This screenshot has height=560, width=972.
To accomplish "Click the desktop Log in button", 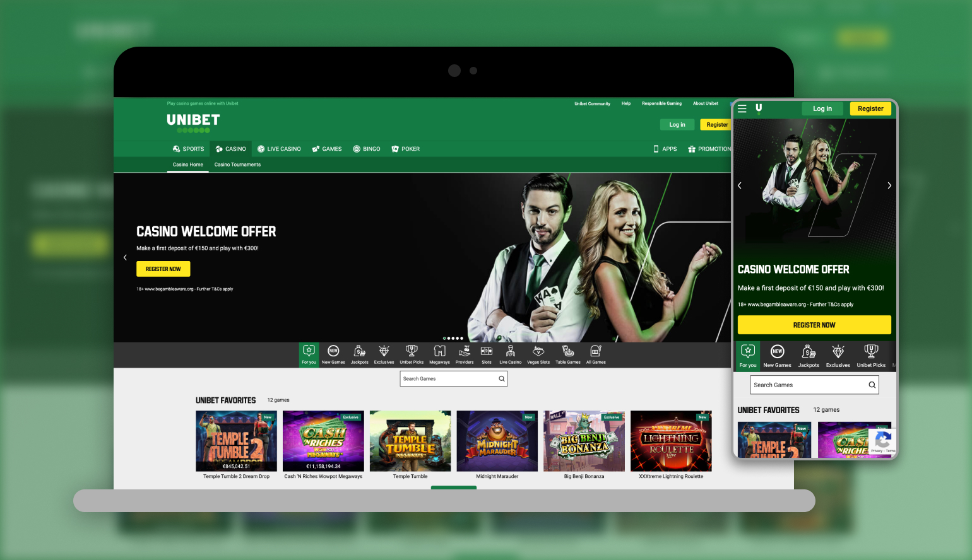I will coord(677,125).
